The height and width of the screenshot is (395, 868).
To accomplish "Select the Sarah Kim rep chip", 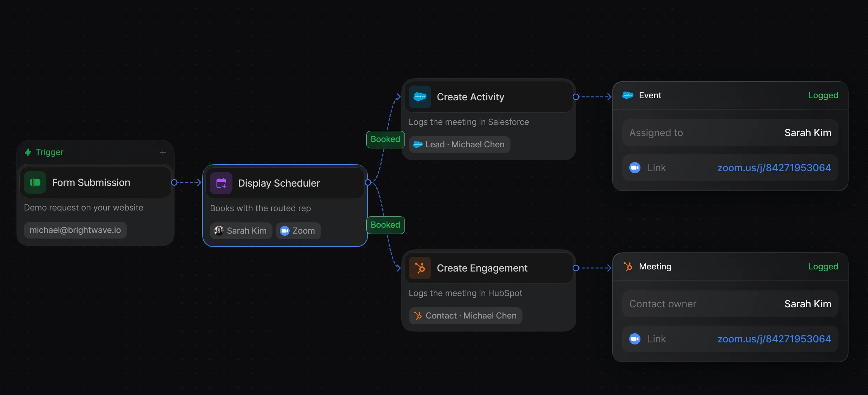I will (241, 230).
